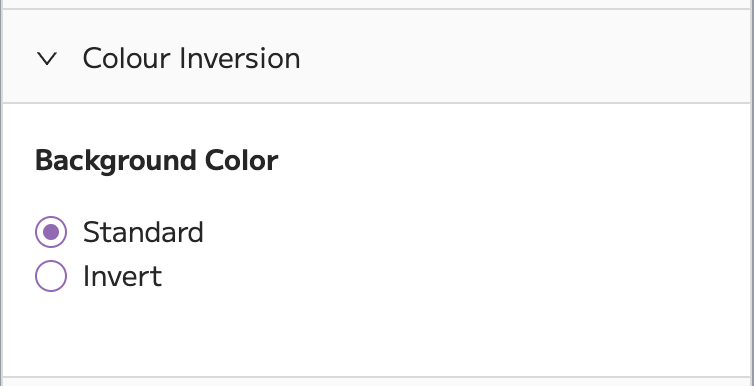Viewport: 754px width, 386px height.
Task: Click blank area of Colour Inversion header bar
Action: pyautogui.click(x=524, y=56)
